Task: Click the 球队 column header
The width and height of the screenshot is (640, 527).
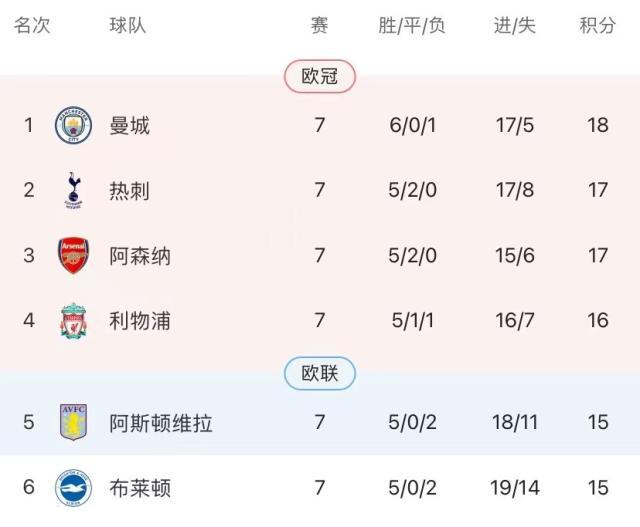Action: click(x=128, y=26)
